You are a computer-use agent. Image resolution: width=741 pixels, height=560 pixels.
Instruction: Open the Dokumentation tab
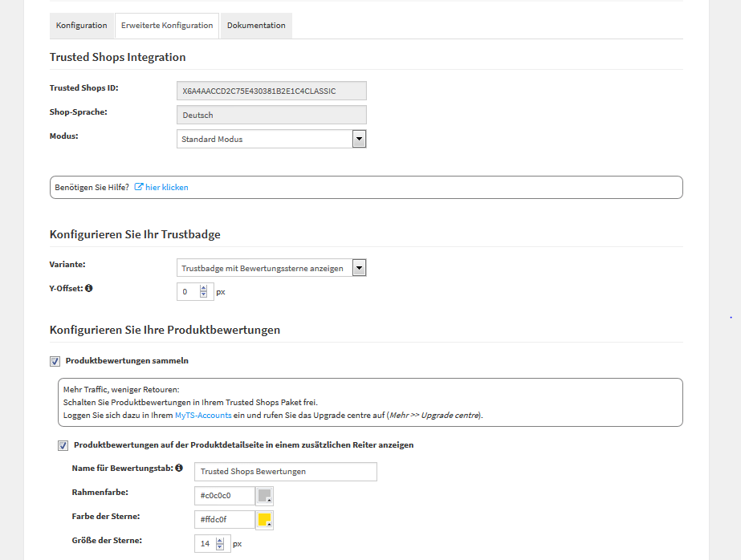[x=256, y=25]
